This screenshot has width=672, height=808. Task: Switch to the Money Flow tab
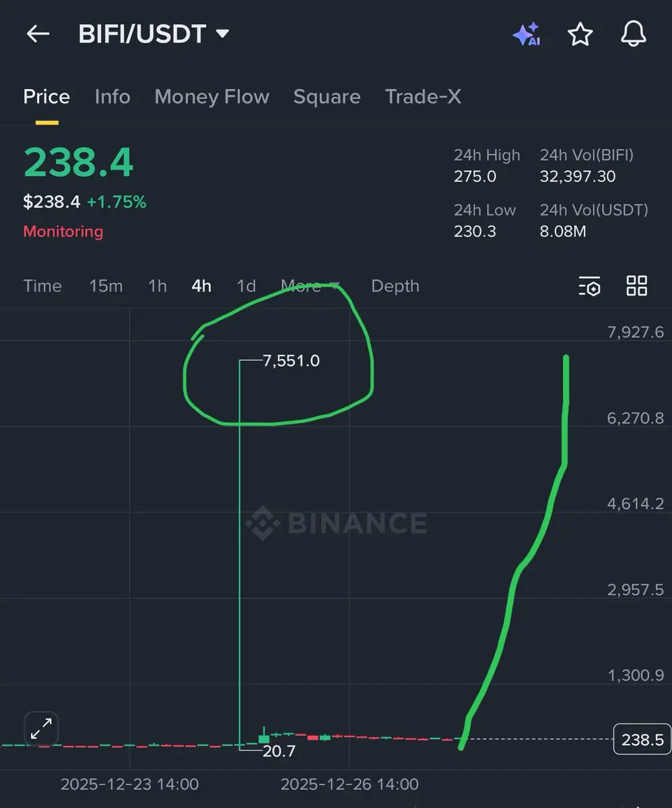pos(211,96)
